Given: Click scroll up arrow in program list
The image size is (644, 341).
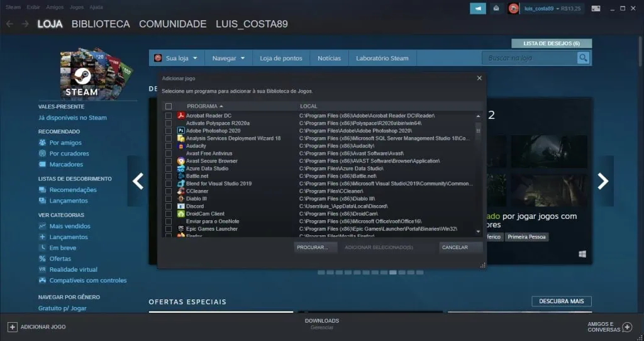Looking at the screenshot, I should (478, 116).
